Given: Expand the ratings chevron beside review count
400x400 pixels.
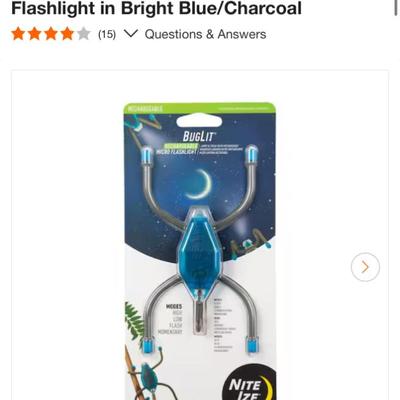Looking at the screenshot, I should (130, 34).
